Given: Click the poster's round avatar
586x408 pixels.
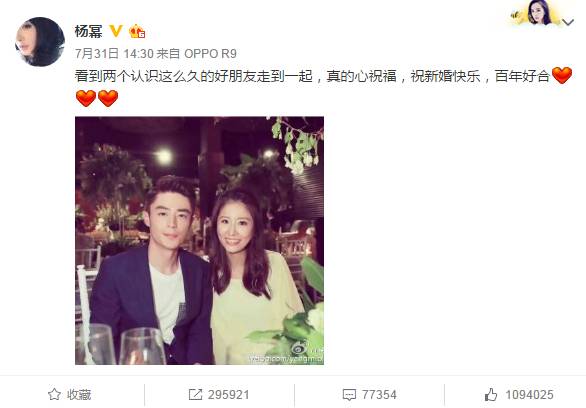Looking at the screenshot, I should click(40, 42).
